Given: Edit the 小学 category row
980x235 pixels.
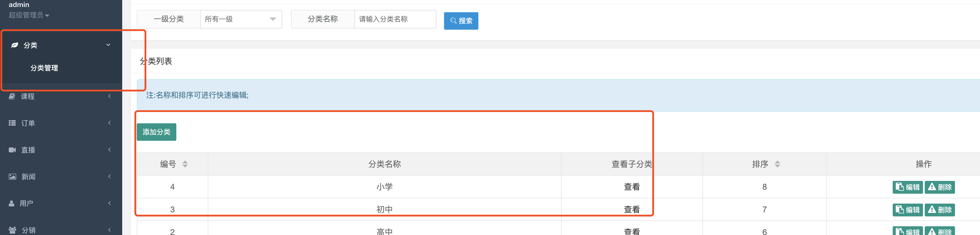Looking at the screenshot, I should [907, 187].
